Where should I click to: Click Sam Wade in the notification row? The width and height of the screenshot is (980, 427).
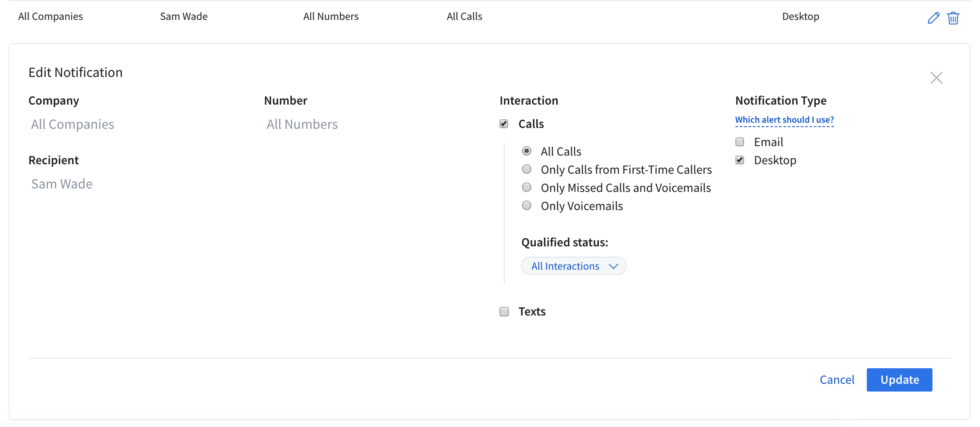184,16
